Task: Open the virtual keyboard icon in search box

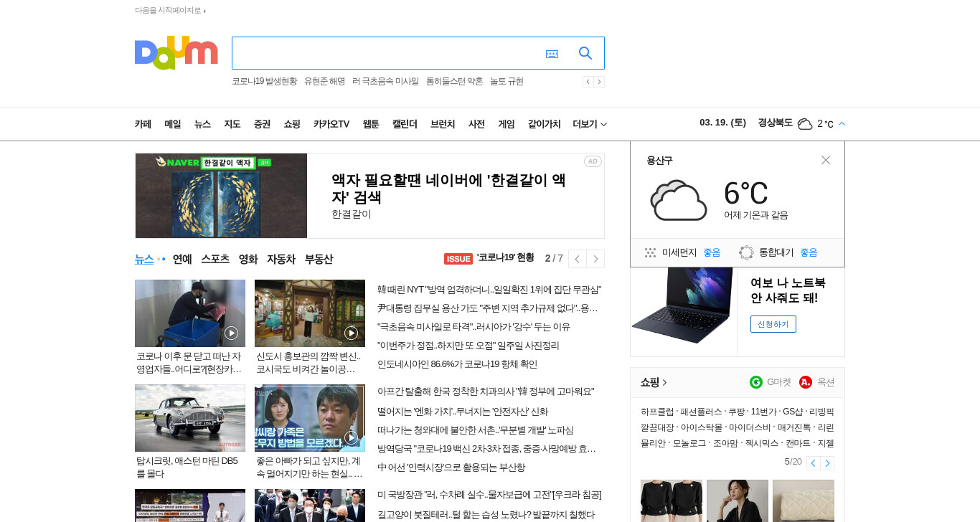Action: click(x=552, y=54)
